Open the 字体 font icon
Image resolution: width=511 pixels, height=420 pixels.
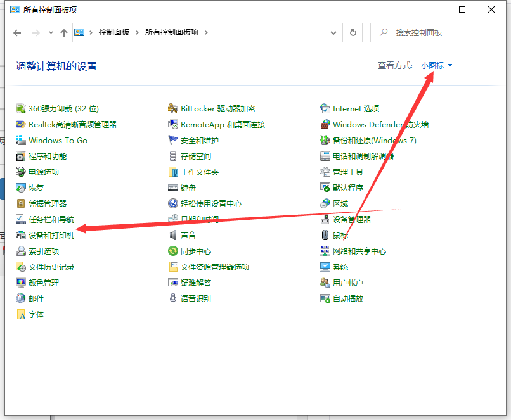coord(20,315)
